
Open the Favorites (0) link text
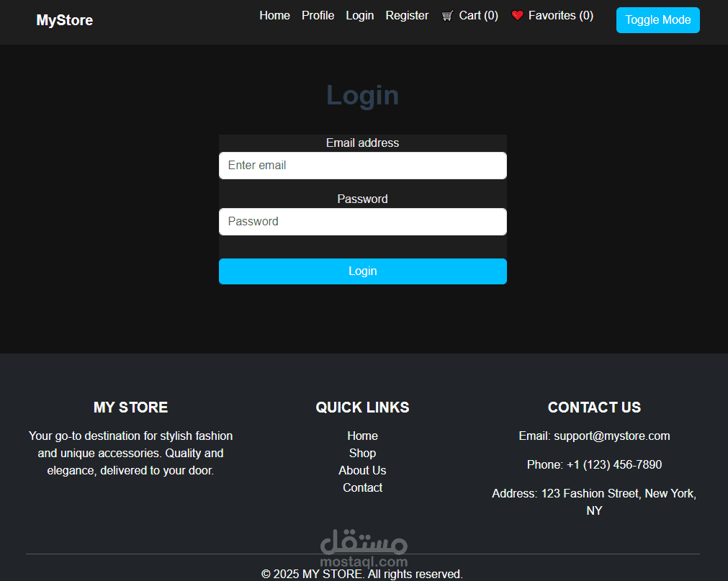[x=560, y=15]
